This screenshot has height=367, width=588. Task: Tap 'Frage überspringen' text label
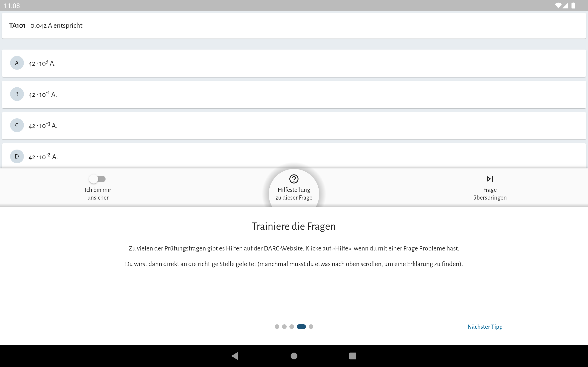(x=490, y=194)
